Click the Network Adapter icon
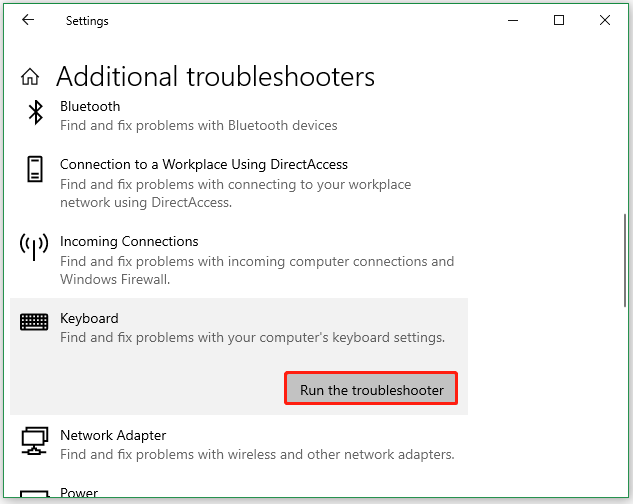 click(35, 440)
